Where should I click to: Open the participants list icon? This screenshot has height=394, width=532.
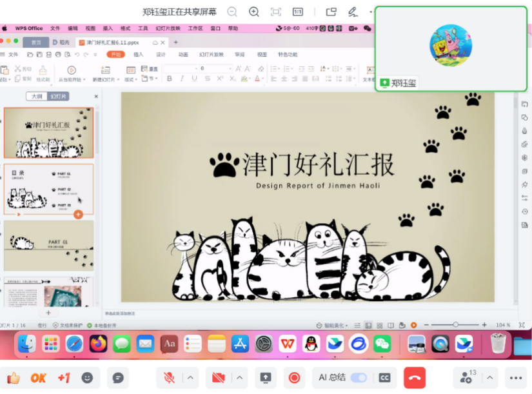tap(467, 378)
